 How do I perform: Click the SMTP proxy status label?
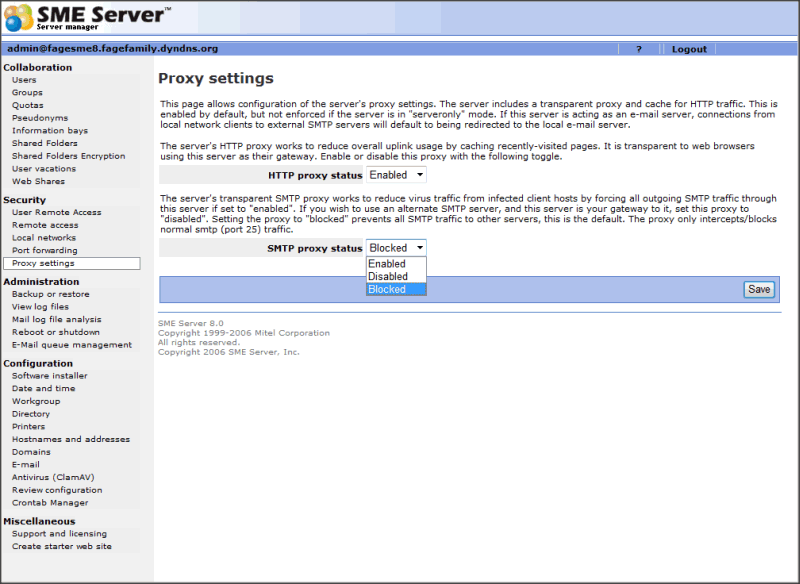pyautogui.click(x=315, y=248)
